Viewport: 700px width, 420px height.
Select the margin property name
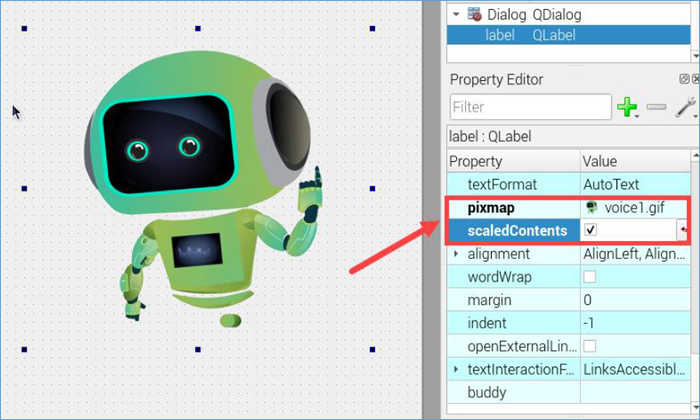[x=489, y=300]
